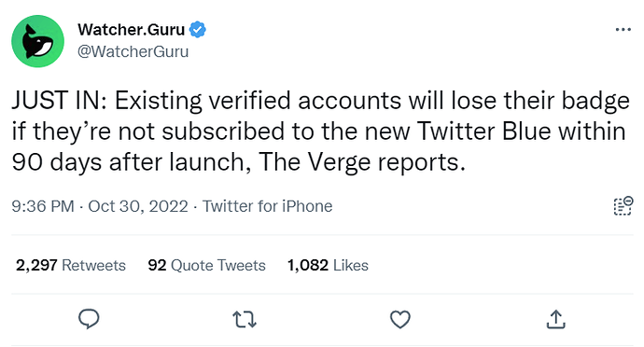Image resolution: width=644 pixels, height=347 pixels.
Task: Click the Oct 30, 2022 date
Action: coord(138,206)
